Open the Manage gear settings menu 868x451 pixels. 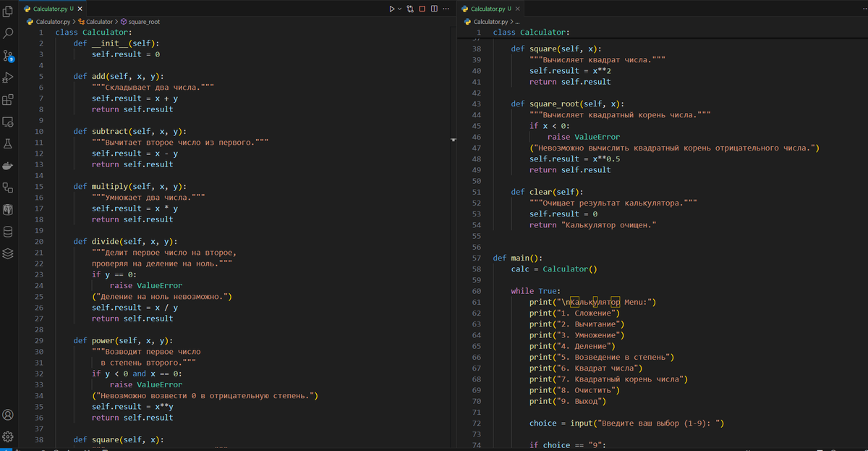tap(9, 437)
